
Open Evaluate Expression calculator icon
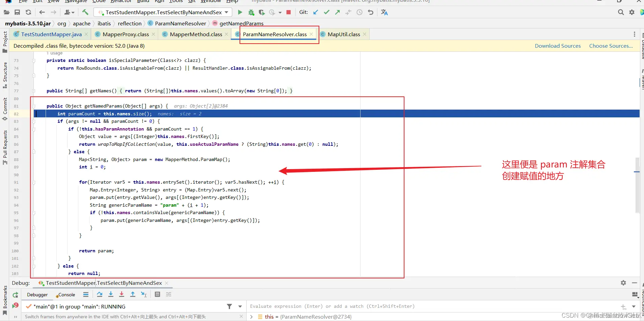[157, 295]
